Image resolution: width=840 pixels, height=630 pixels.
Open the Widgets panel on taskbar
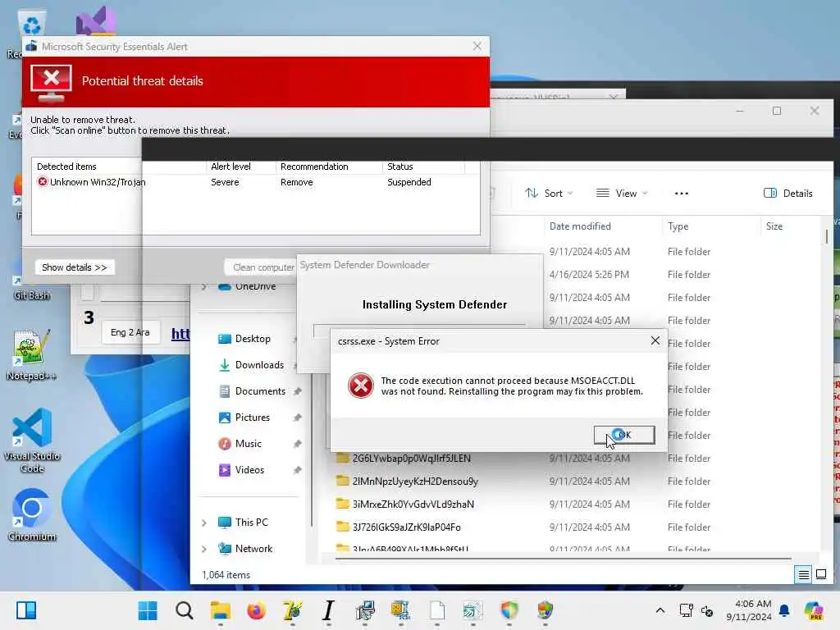(26, 610)
